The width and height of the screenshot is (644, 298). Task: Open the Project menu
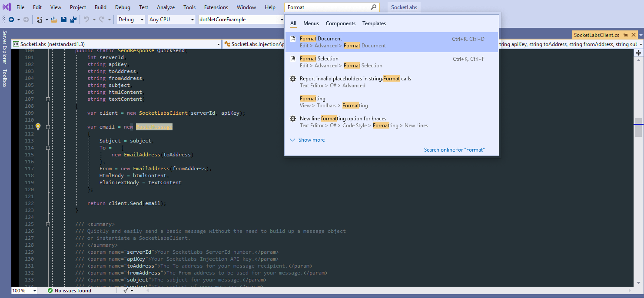pos(78,7)
